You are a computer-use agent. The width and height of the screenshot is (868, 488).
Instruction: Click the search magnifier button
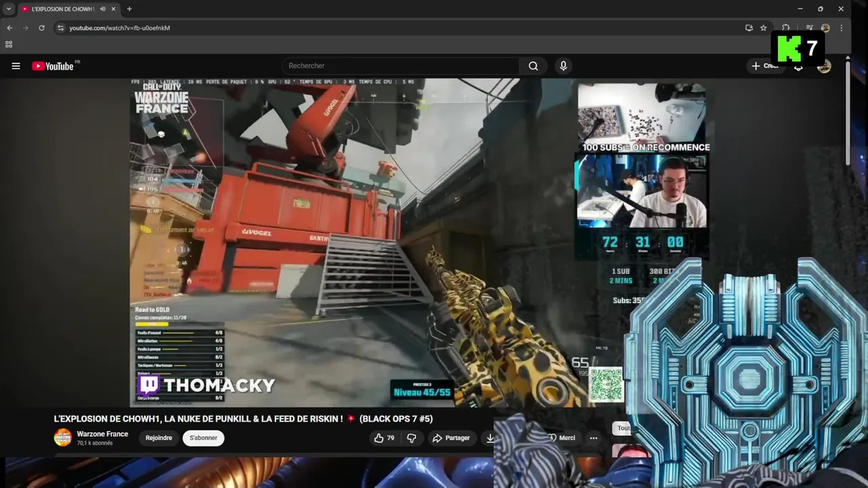(534, 66)
